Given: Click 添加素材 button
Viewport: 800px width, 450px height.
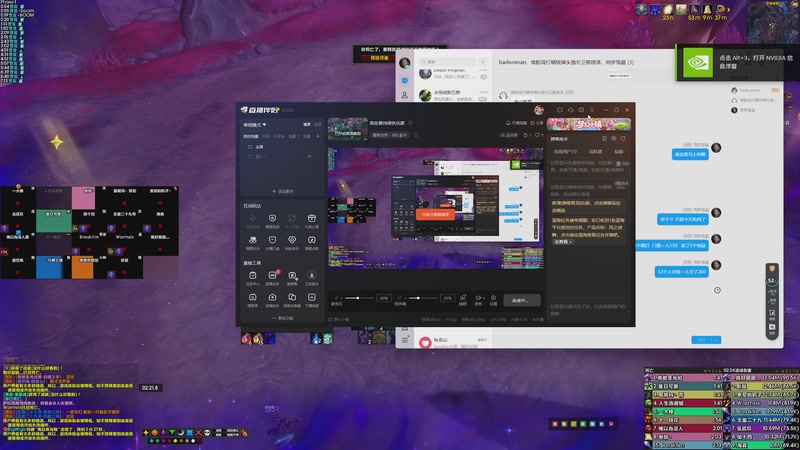Looking at the screenshot, I should click(283, 191).
